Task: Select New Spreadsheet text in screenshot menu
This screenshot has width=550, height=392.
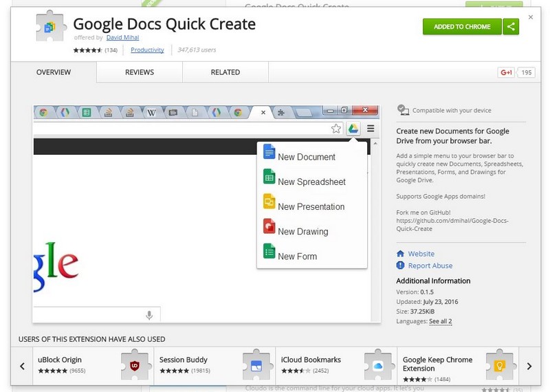Action: pyautogui.click(x=312, y=182)
